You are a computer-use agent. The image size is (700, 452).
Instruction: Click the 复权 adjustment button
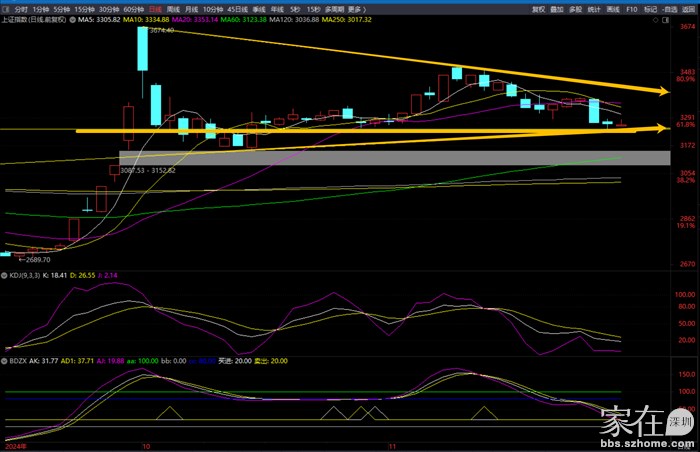pos(538,6)
